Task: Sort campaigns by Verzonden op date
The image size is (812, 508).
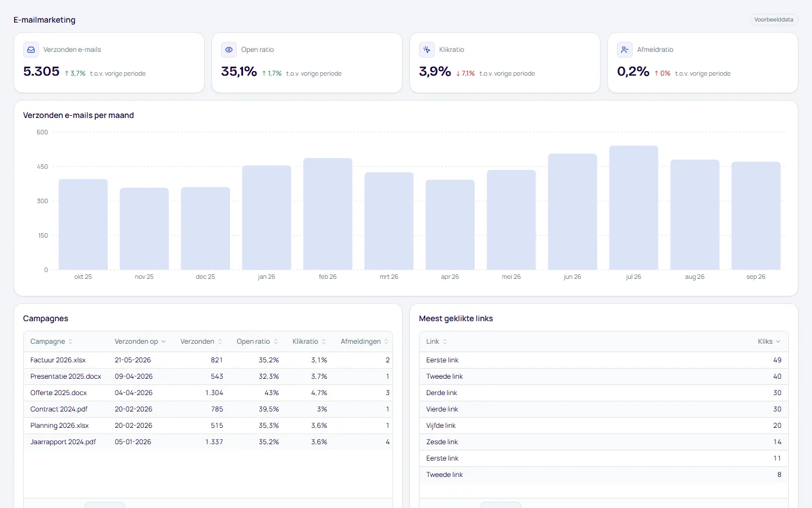Action: [x=140, y=341]
